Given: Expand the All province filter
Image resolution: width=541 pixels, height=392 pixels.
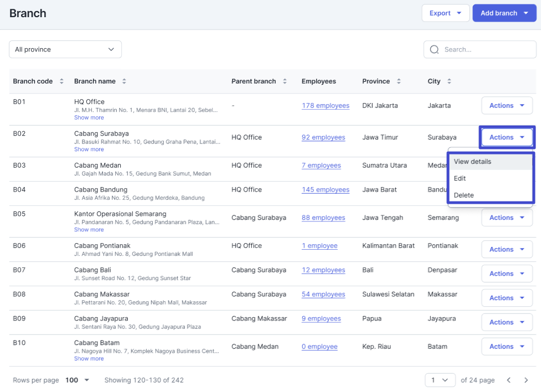Looking at the screenshot, I should [65, 49].
